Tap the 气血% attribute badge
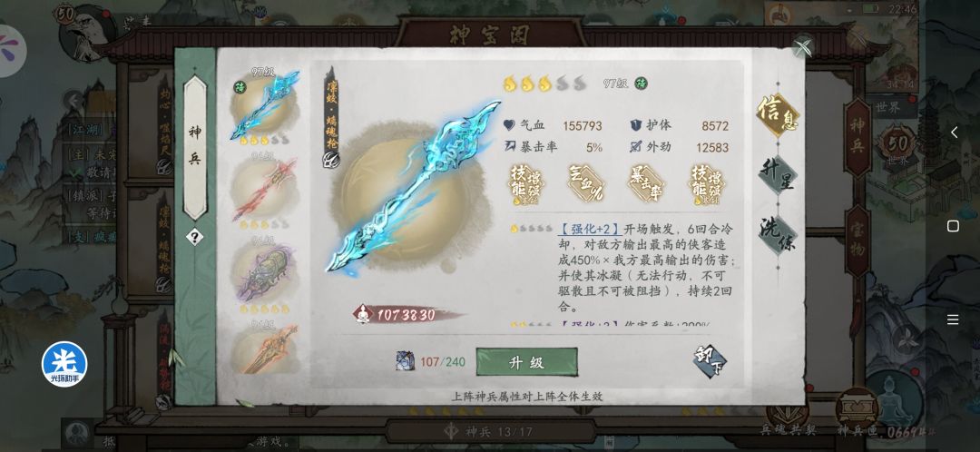Viewport: 980px width, 452px height. pyautogui.click(x=585, y=183)
